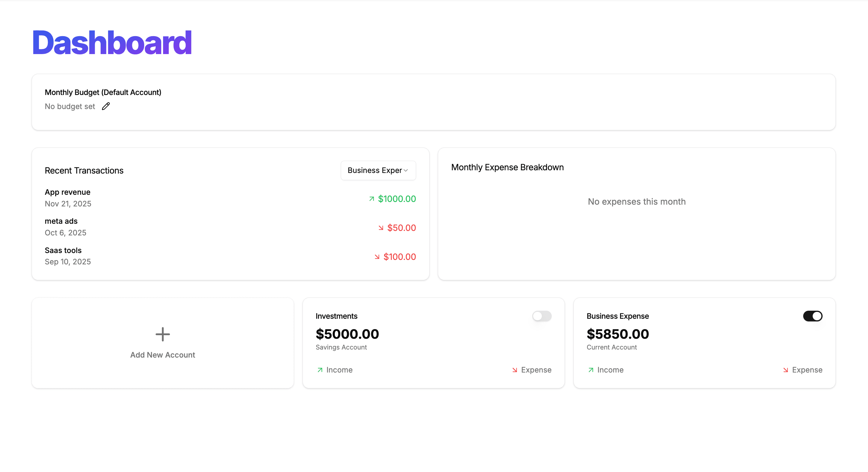Toggle the switch next to Investments title

pyautogui.click(x=542, y=316)
